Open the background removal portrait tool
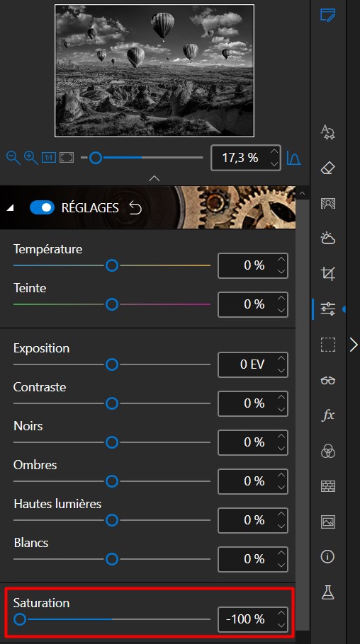This screenshot has width=360, height=644. tap(328, 203)
